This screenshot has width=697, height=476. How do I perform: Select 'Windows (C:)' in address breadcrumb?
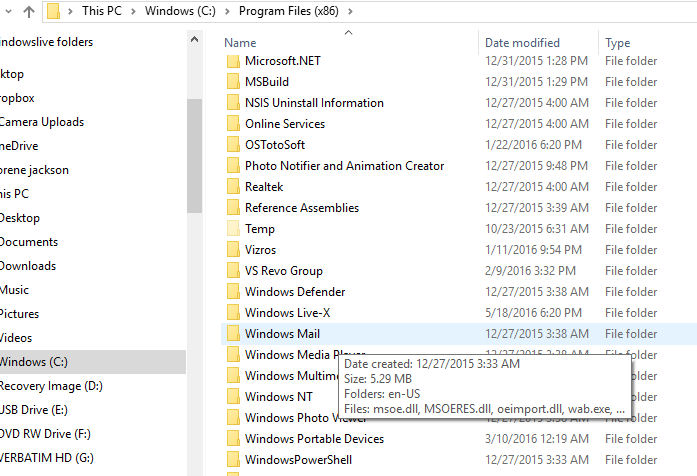click(180, 11)
